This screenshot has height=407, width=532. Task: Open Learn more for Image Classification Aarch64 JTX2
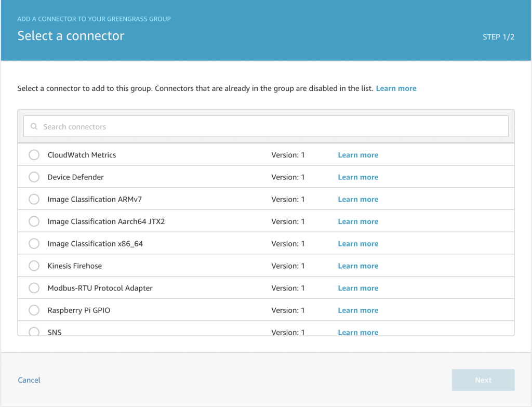[x=358, y=221]
